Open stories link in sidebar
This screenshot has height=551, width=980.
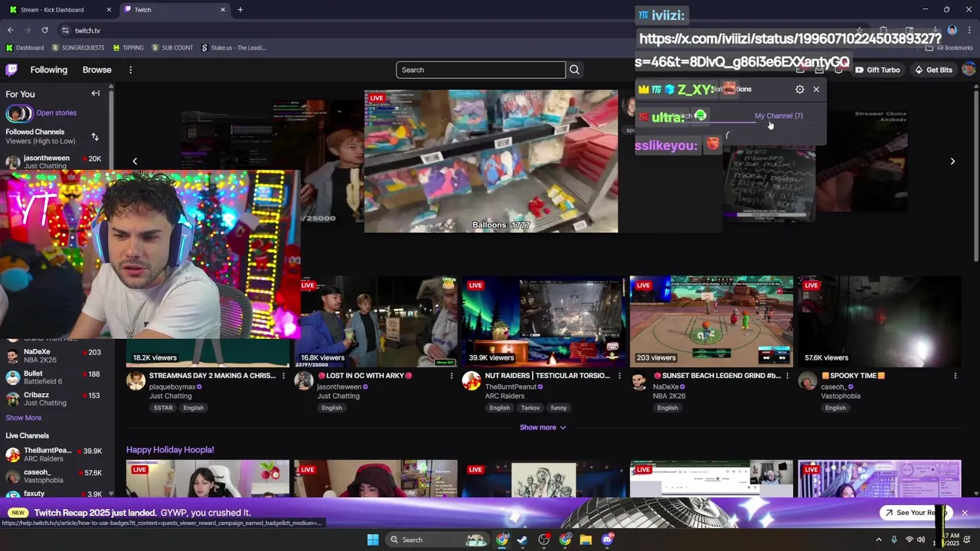[x=56, y=112]
